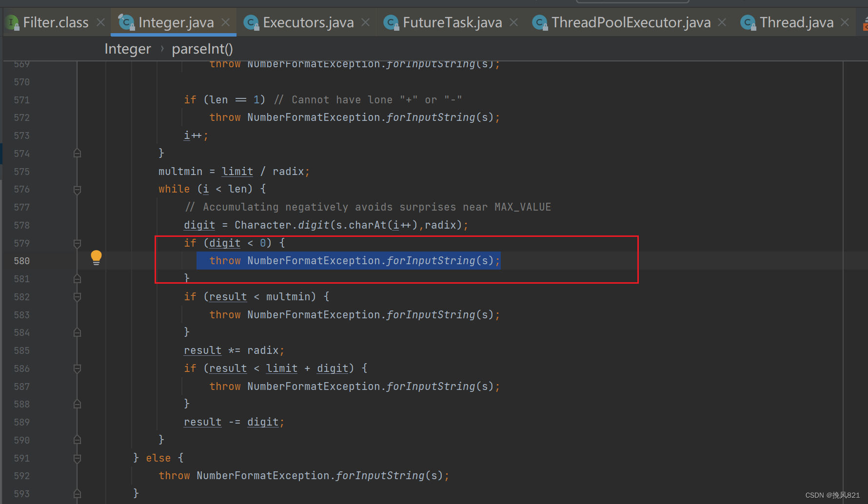Collapse the while loop at line 576
The width and height of the screenshot is (868, 504).
click(x=77, y=190)
